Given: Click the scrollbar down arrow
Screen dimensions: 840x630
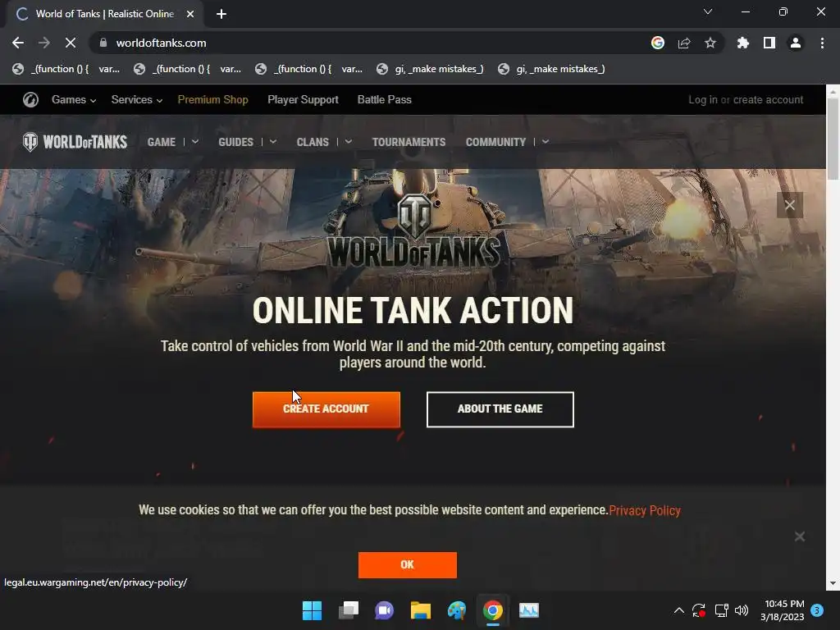Looking at the screenshot, I should pos(833,583).
